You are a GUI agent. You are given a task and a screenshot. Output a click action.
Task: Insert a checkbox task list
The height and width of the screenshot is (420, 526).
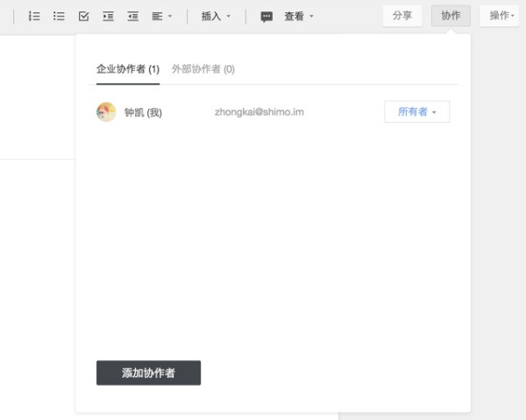pyautogui.click(x=83, y=16)
